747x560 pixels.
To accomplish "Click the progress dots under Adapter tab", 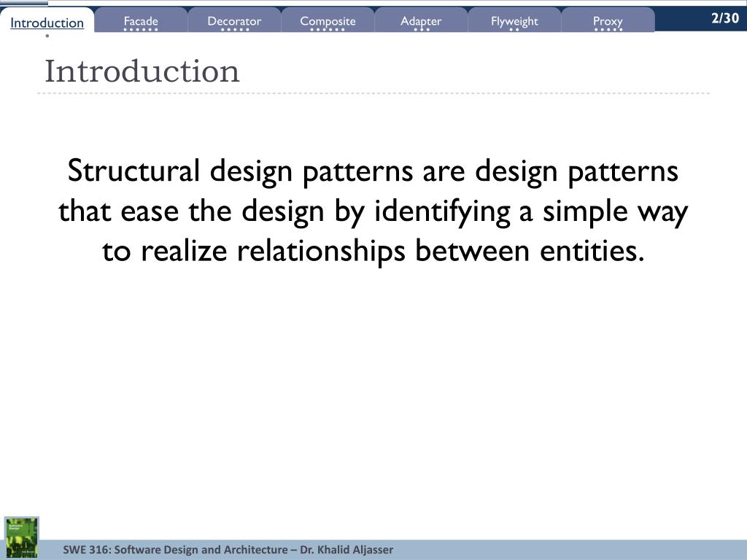I will click(422, 29).
